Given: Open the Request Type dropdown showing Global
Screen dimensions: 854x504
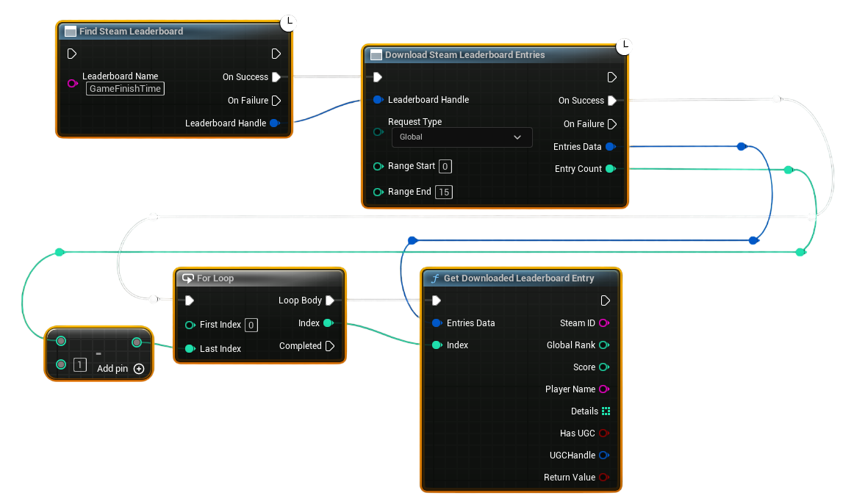Looking at the screenshot, I should click(462, 137).
